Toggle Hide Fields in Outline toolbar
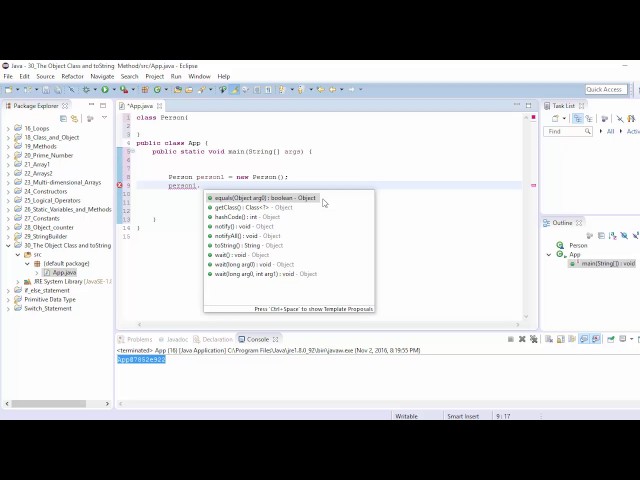 (x=624, y=236)
